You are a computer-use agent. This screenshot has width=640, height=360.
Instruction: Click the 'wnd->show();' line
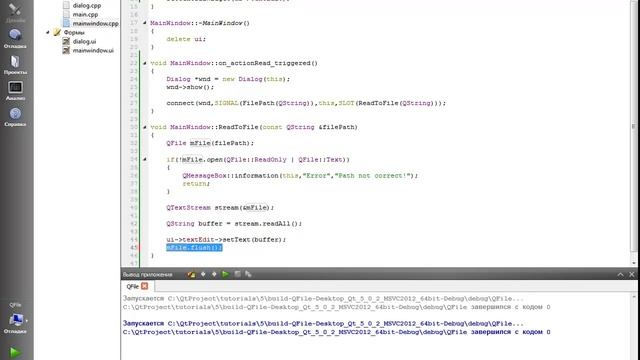(190, 87)
